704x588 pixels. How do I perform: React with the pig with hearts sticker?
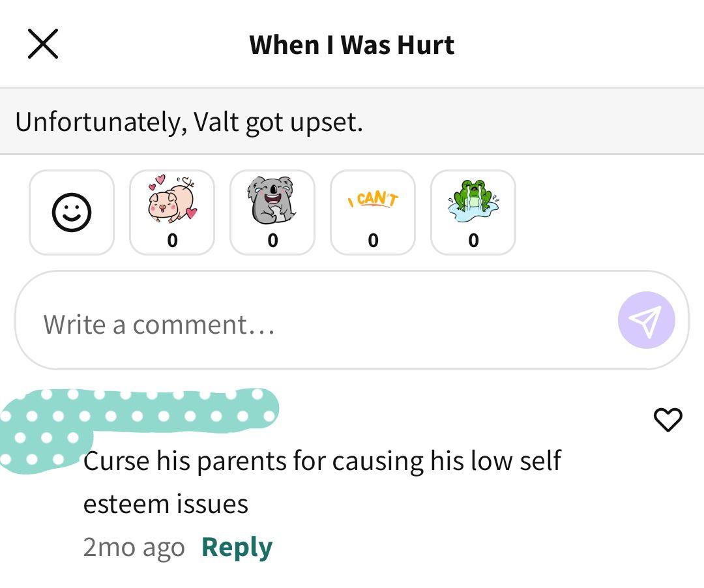[172, 213]
